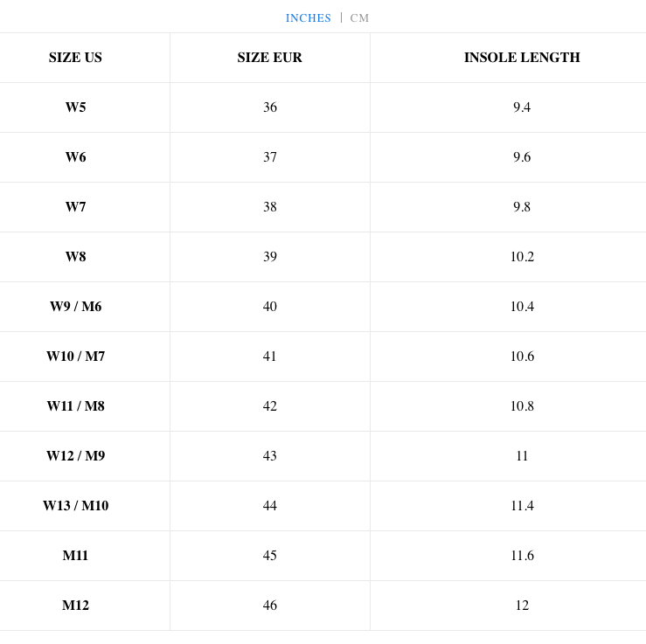Select the M12 size row label
Image resolution: width=646 pixels, height=644 pixels.
pos(75,606)
